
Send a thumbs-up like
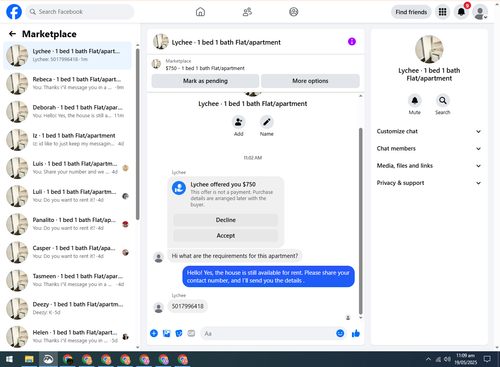click(356, 333)
